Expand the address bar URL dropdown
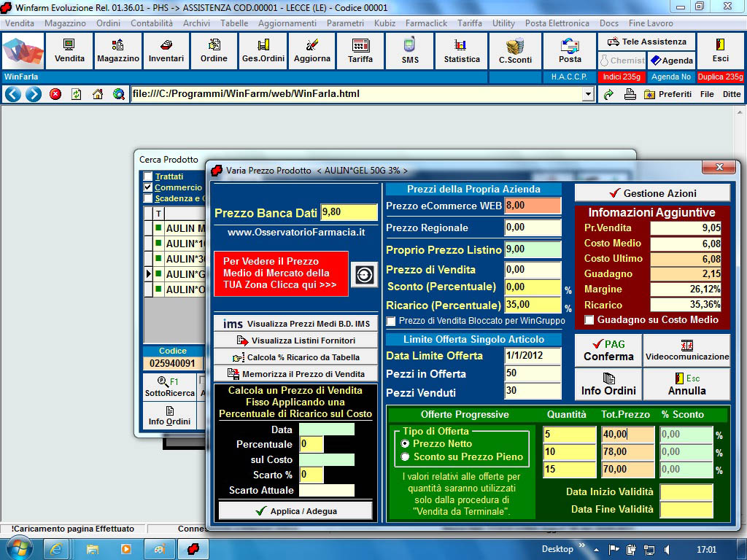The image size is (747, 560). (588, 94)
